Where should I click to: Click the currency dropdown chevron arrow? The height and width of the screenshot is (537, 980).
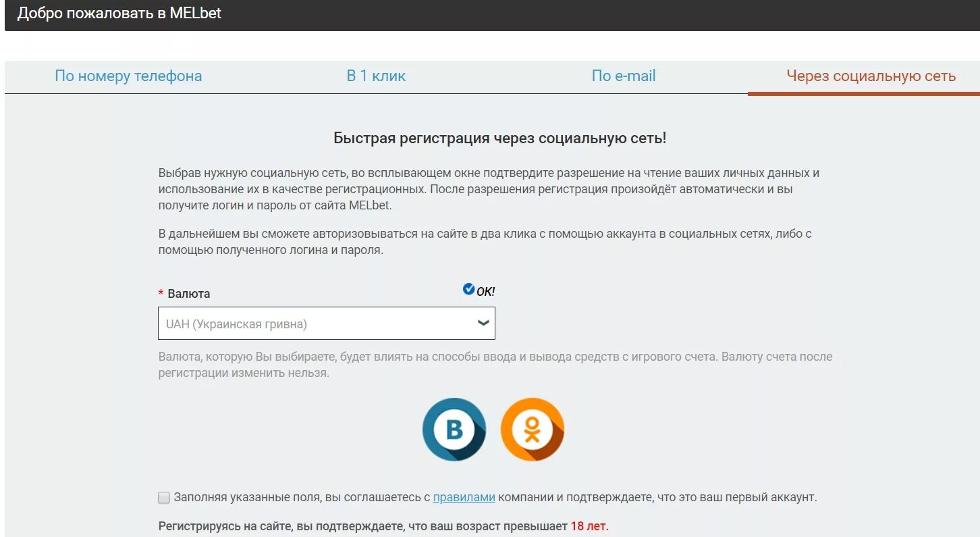coord(483,323)
